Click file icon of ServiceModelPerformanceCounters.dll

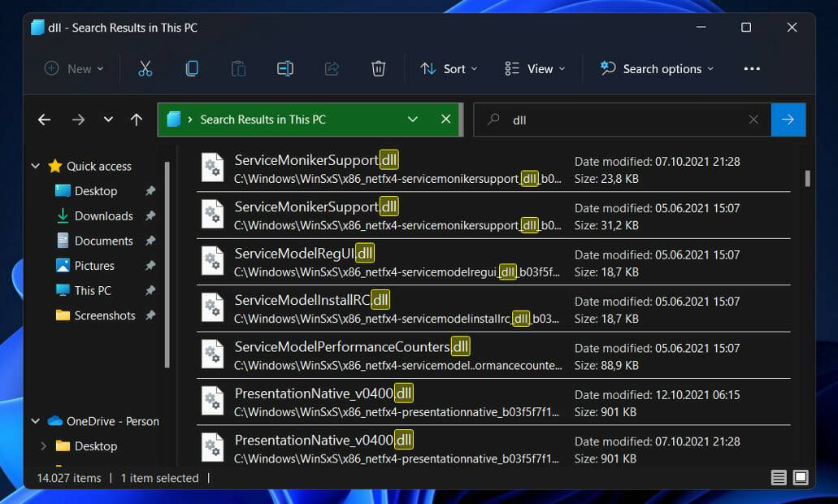[212, 354]
